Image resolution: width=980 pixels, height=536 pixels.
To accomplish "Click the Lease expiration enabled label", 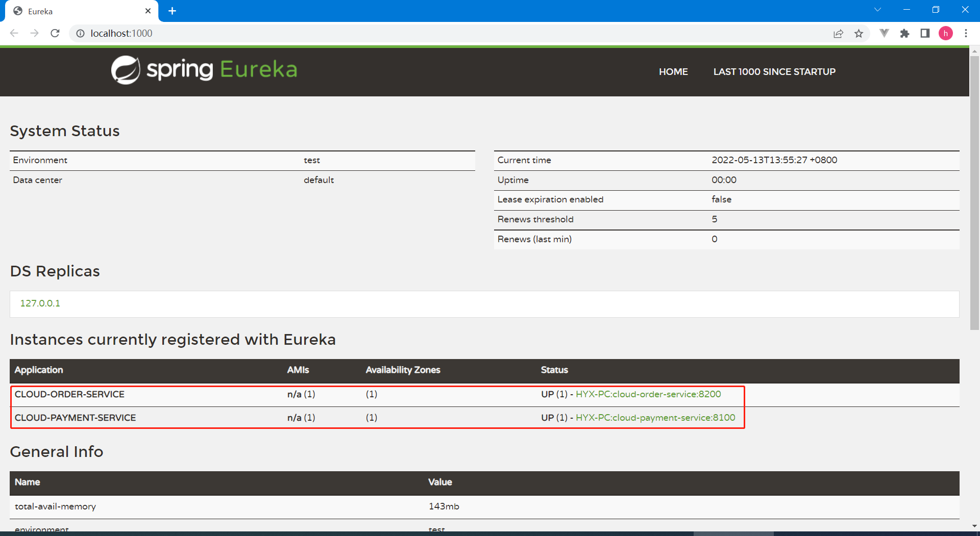I will click(x=550, y=199).
